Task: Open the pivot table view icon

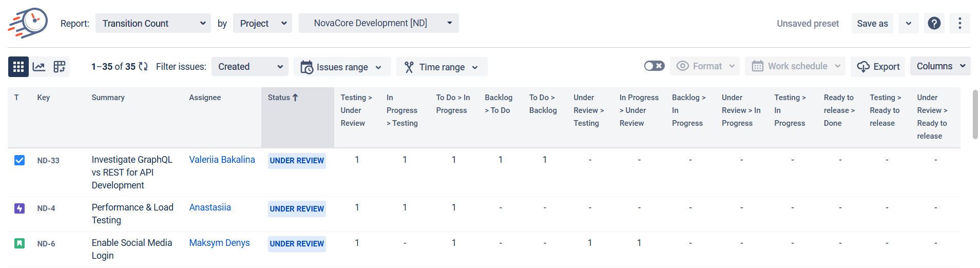Action: tap(60, 67)
